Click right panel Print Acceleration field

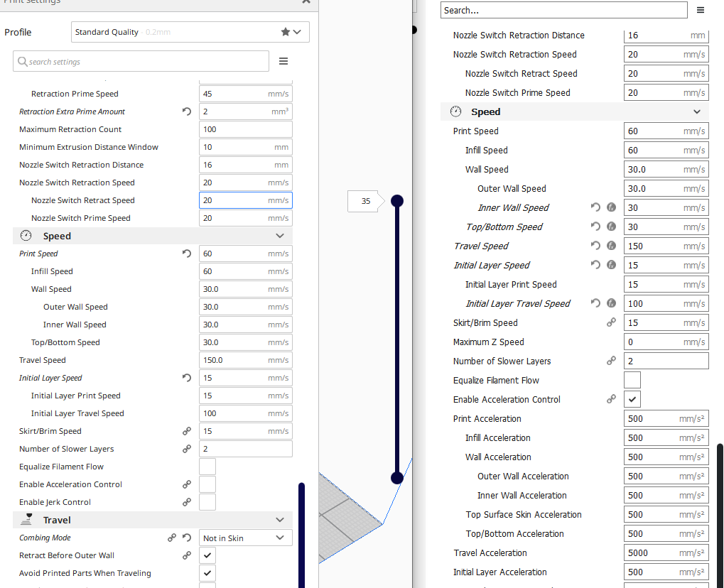point(666,418)
